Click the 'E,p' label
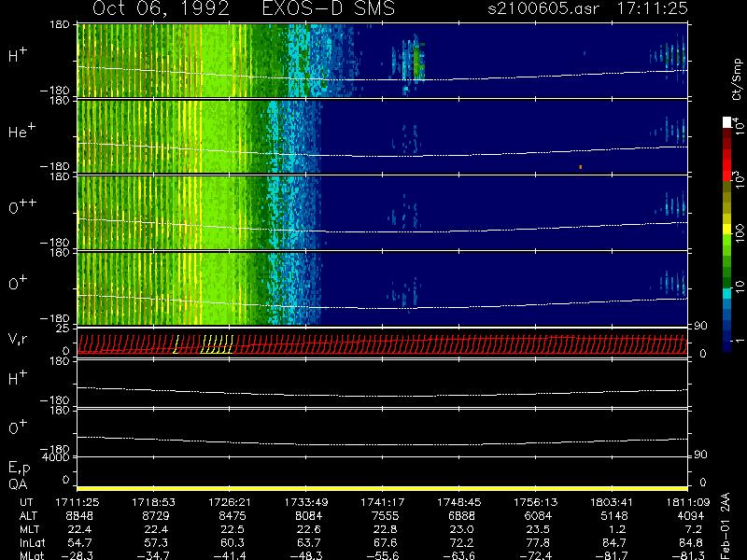Viewport: 747px width, 560px height. (x=19, y=469)
